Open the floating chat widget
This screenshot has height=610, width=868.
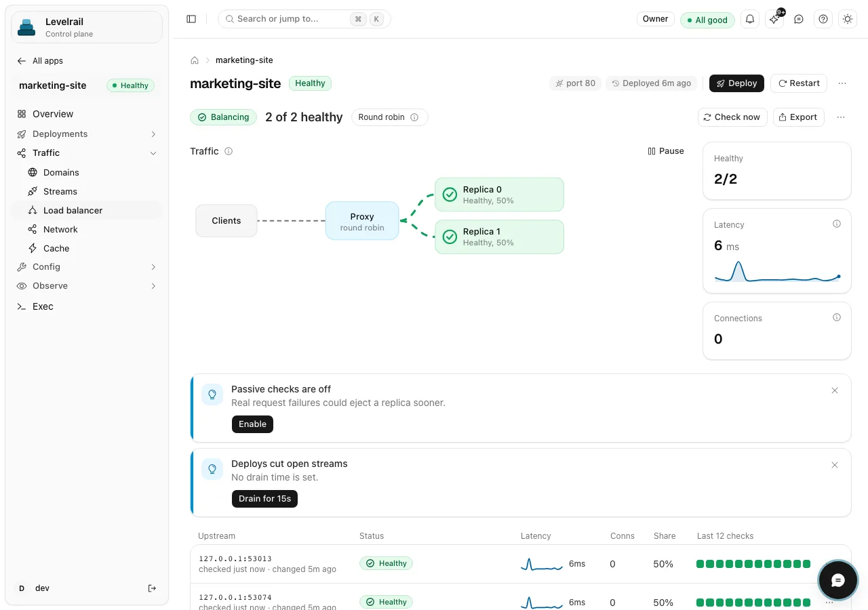click(838, 580)
